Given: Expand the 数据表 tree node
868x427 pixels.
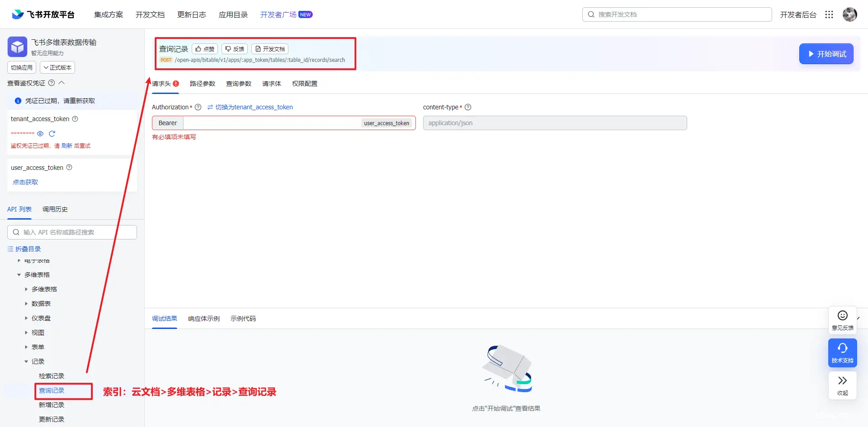Looking at the screenshot, I should pos(26,304).
